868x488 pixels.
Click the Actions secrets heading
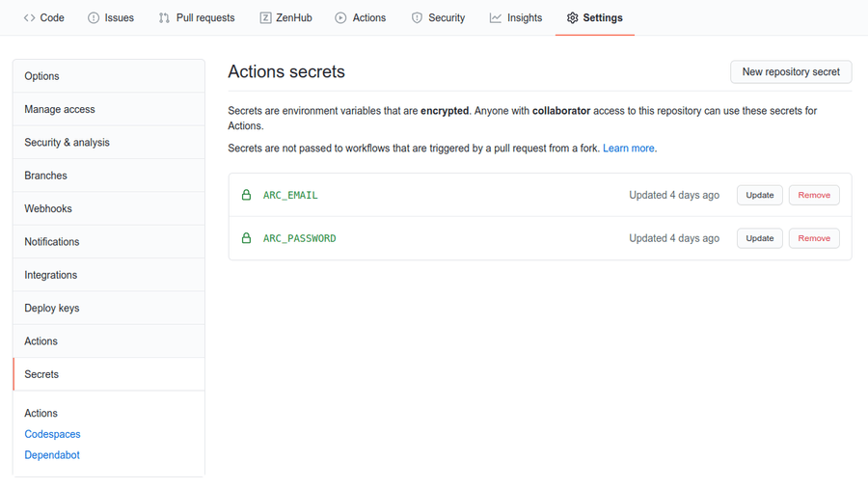[x=286, y=71]
